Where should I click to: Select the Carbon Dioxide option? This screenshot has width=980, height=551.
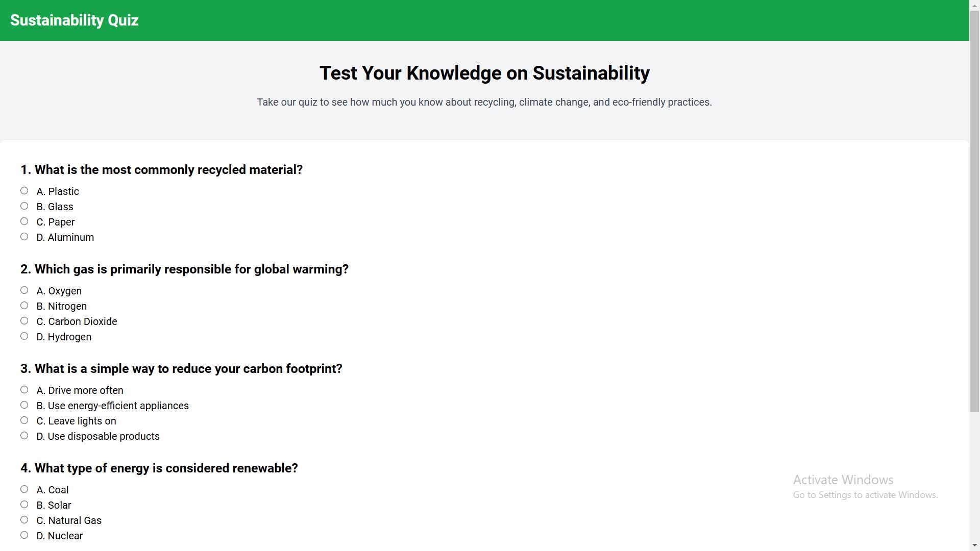tap(24, 321)
